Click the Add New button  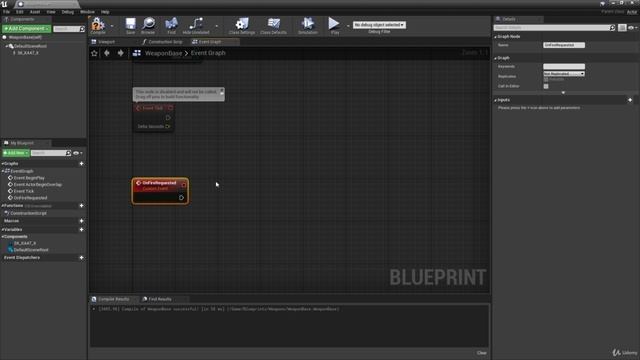(16, 153)
